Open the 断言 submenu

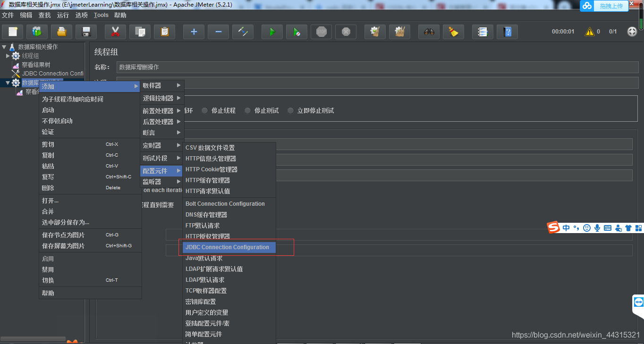click(x=162, y=133)
